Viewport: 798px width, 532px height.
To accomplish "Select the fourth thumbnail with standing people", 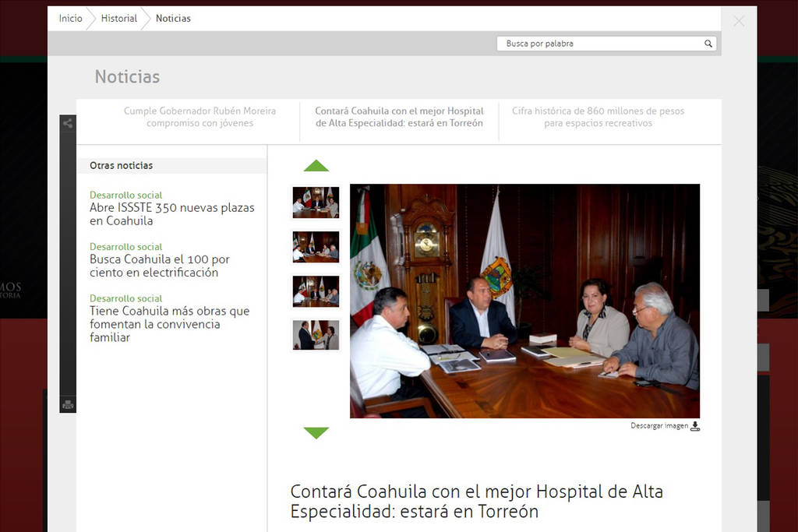I will 316,335.
